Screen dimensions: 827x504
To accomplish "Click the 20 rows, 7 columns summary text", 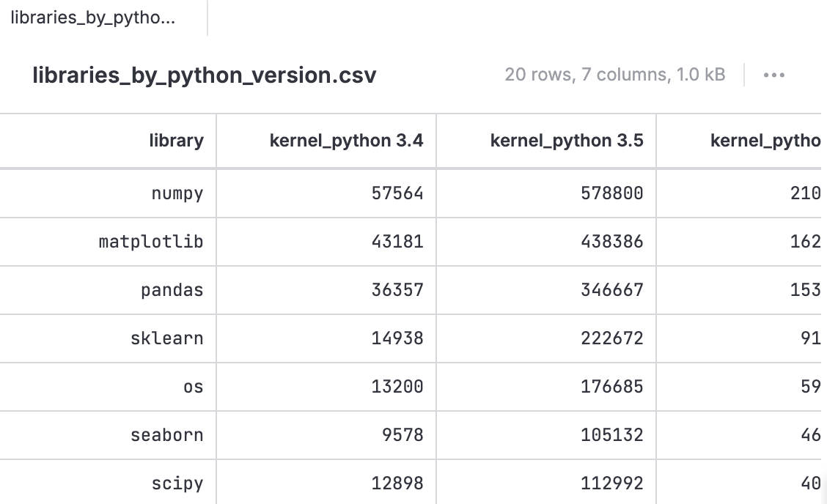I will [x=614, y=75].
